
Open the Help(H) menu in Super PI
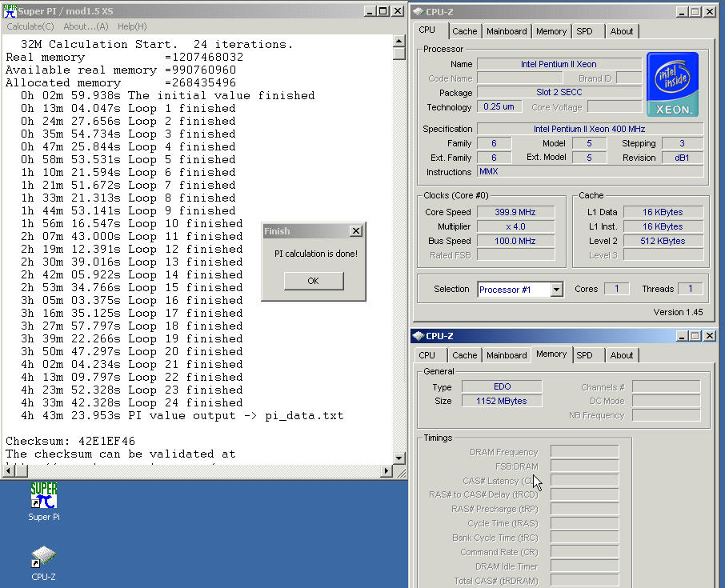(x=132, y=26)
